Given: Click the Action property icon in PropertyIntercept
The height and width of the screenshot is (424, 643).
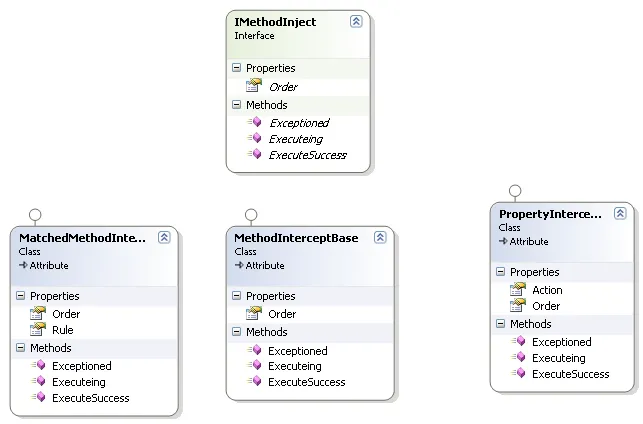Looking at the screenshot, I should [x=517, y=289].
